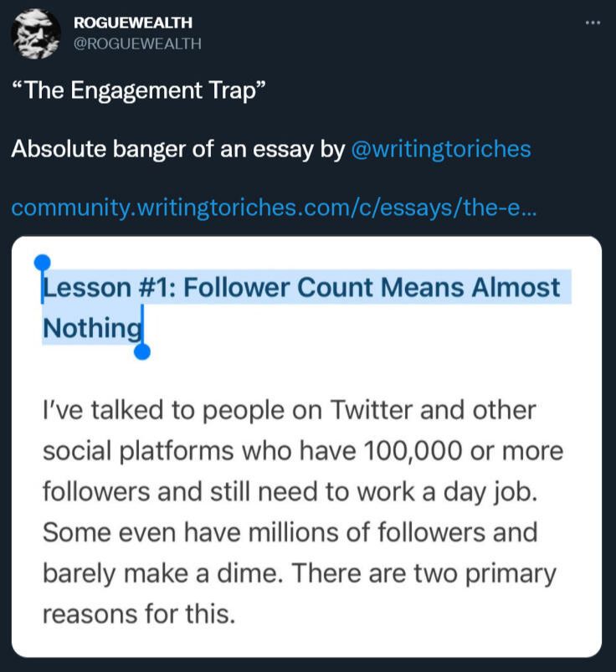Click the bottom text selection handle
The height and width of the screenshot is (672, 616).
(142, 351)
